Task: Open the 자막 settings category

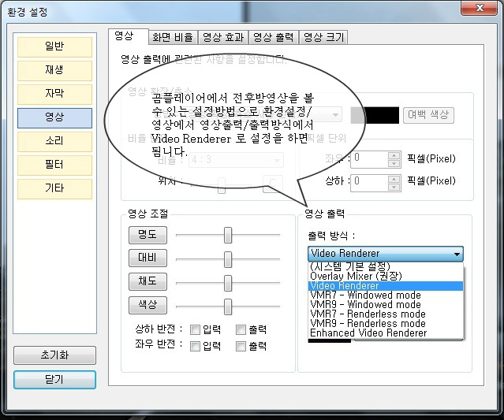Action: [54, 95]
